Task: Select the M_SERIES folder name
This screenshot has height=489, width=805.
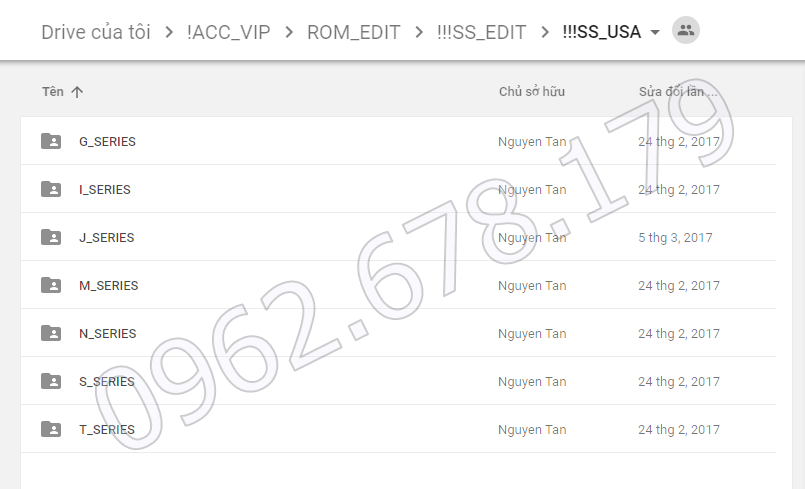Action: pyautogui.click(x=108, y=286)
